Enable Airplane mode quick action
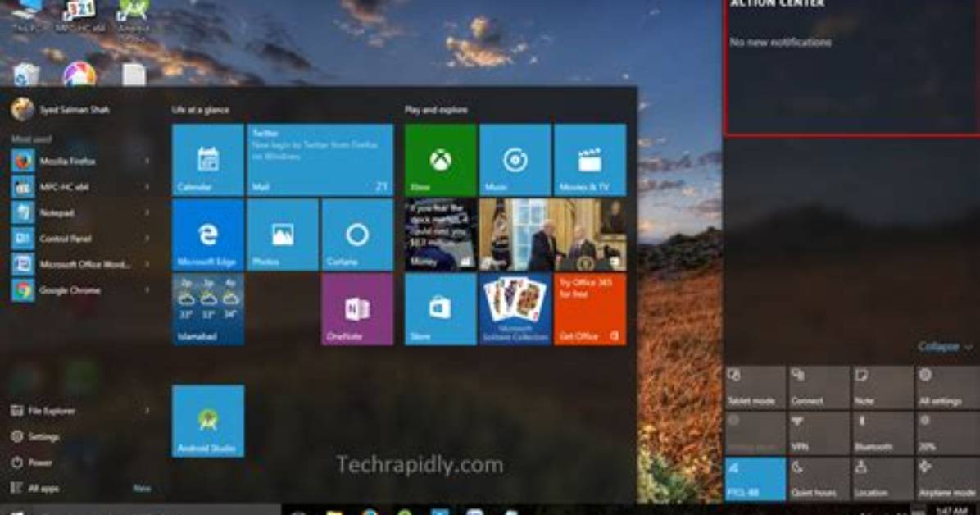 [x=947, y=479]
